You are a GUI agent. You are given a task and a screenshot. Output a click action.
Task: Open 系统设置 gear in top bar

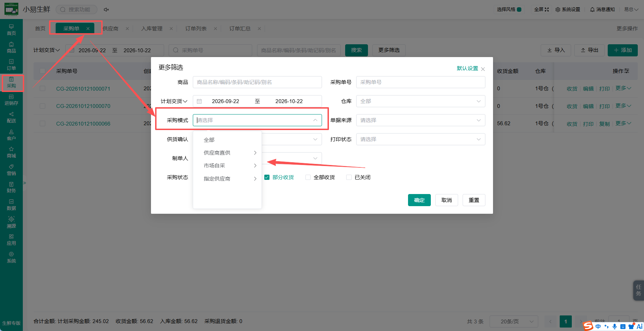568,10
